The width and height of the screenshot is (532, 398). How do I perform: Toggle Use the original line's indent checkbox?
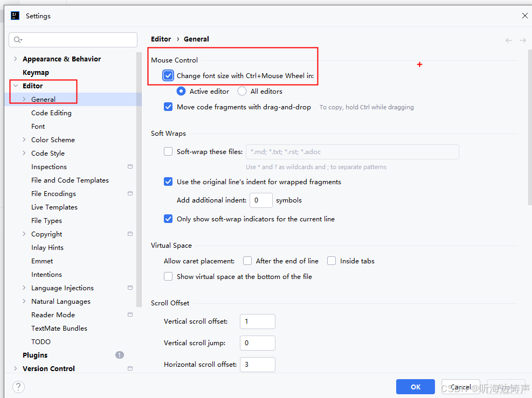pos(168,181)
